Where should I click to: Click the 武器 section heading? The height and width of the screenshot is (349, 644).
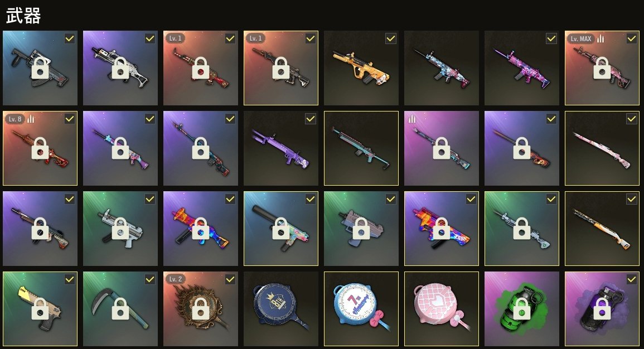(x=23, y=16)
